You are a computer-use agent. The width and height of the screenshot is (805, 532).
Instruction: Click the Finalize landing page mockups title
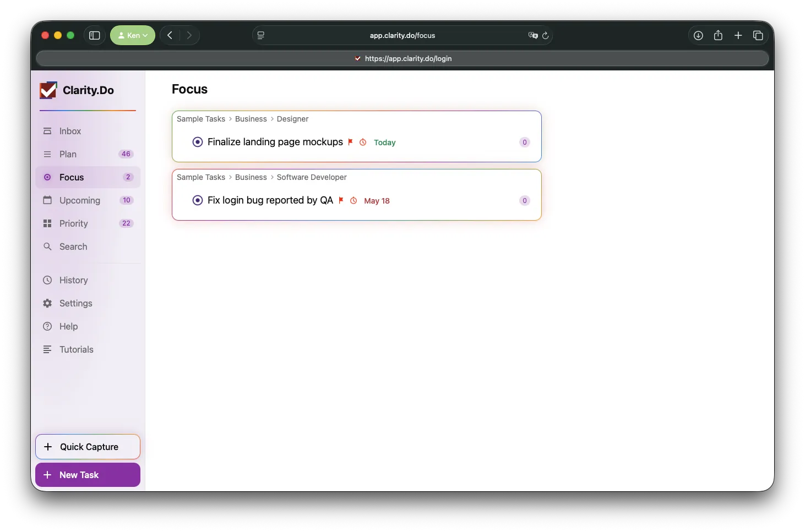tap(275, 142)
